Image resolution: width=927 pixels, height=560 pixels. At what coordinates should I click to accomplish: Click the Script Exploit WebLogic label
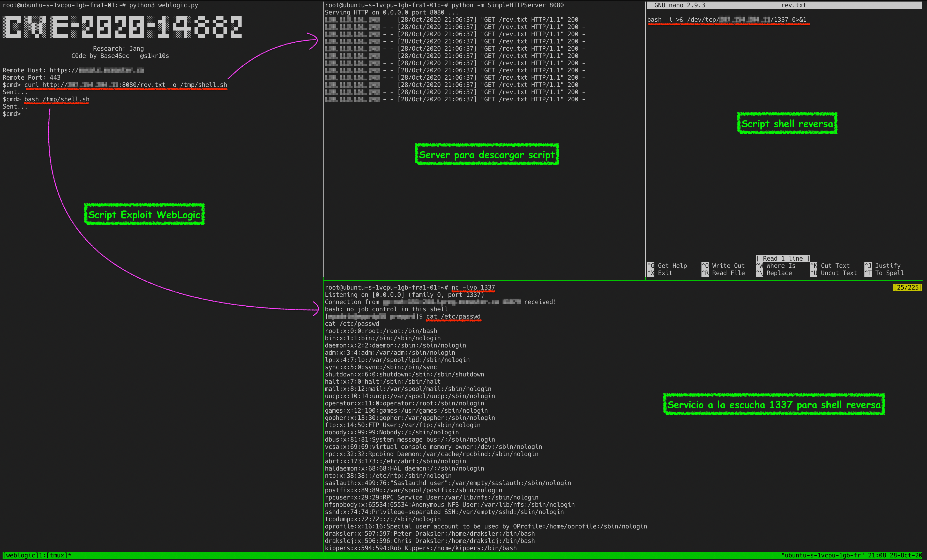click(x=144, y=214)
